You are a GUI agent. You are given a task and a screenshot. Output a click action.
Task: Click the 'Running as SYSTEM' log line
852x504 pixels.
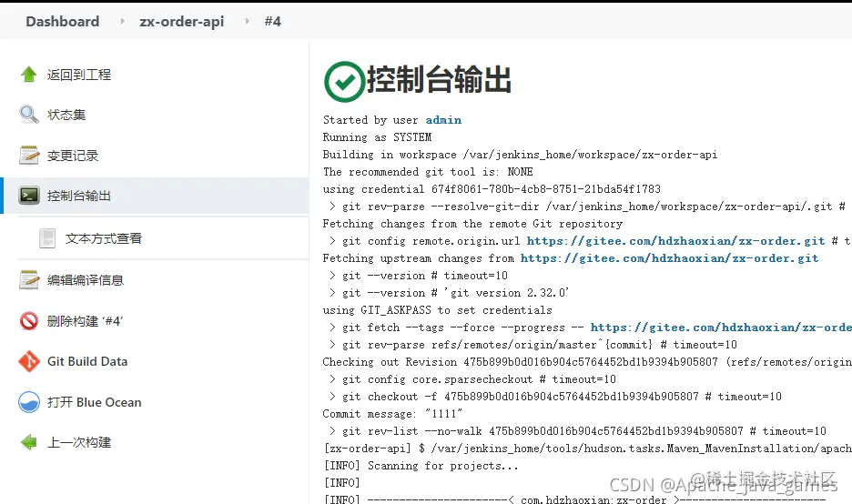tap(377, 137)
